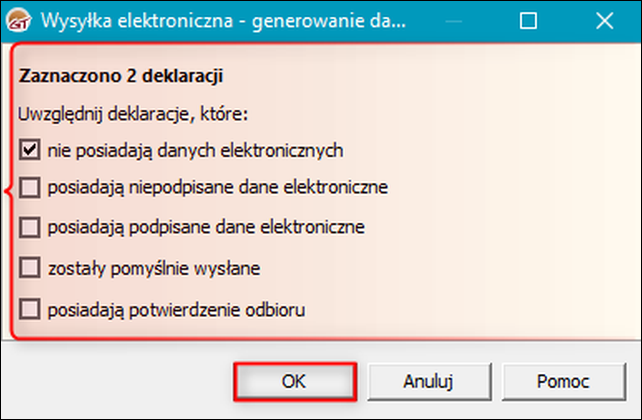This screenshot has width=642, height=420.
Task: Maximize the Wysyłka elektroniczna dialog window
Action: 528,20
